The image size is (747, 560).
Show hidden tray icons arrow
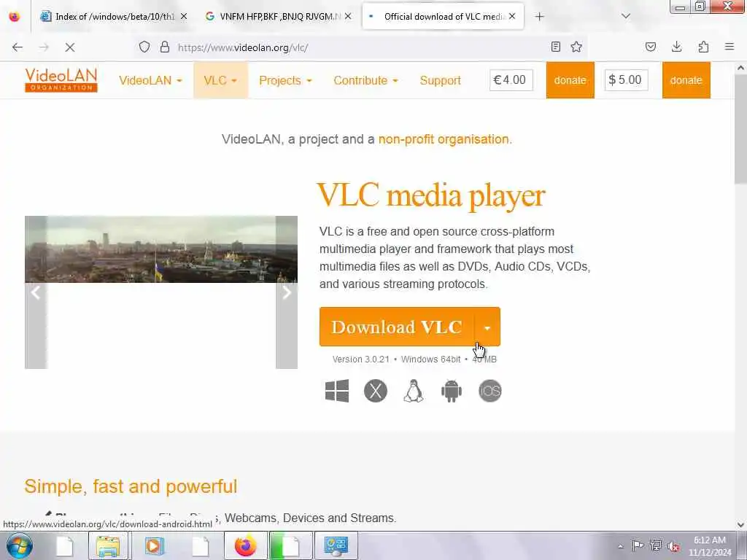[x=620, y=546]
